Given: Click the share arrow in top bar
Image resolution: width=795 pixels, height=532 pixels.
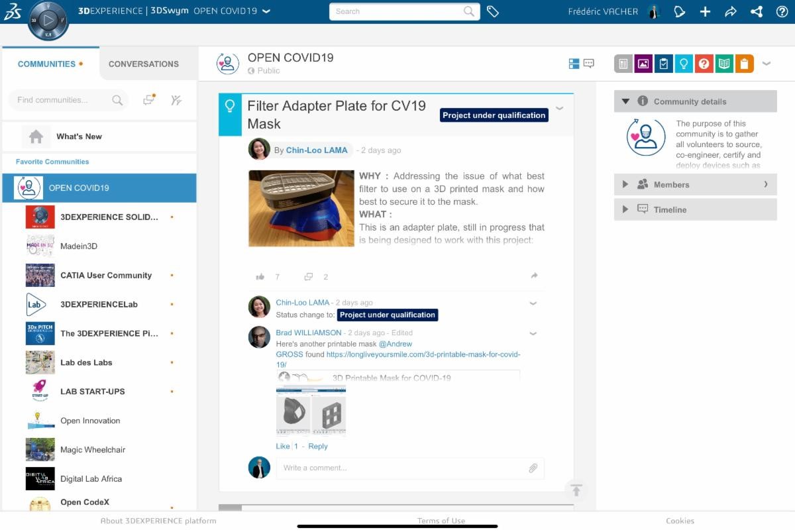Looking at the screenshot, I should point(731,11).
